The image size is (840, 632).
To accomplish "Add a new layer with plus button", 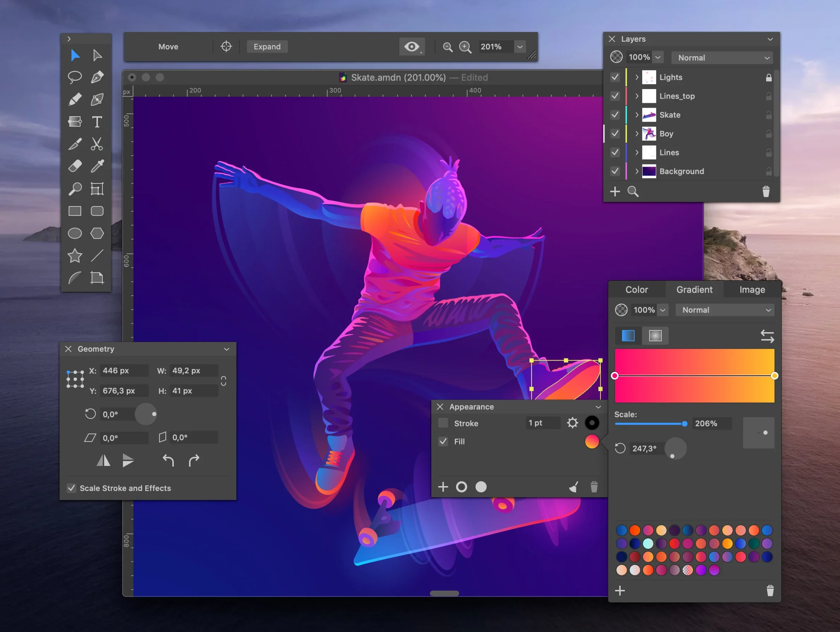I will pos(615,191).
